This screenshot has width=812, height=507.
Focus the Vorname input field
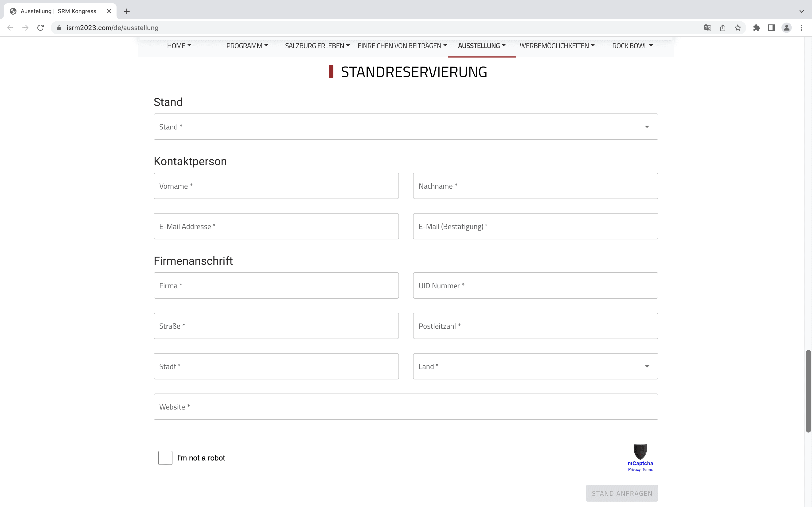click(276, 186)
